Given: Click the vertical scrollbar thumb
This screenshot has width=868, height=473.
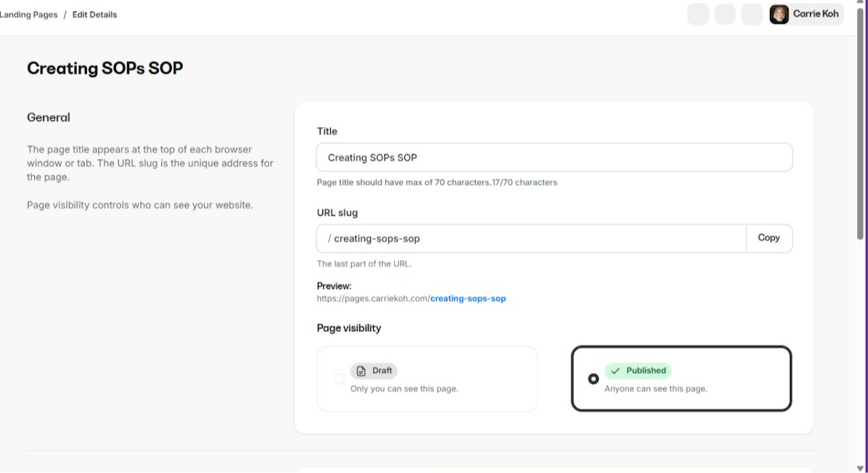Looking at the screenshot, I should (x=862, y=126).
